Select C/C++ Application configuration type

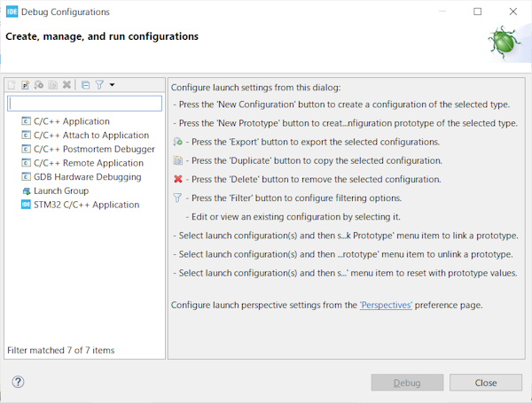coord(71,121)
